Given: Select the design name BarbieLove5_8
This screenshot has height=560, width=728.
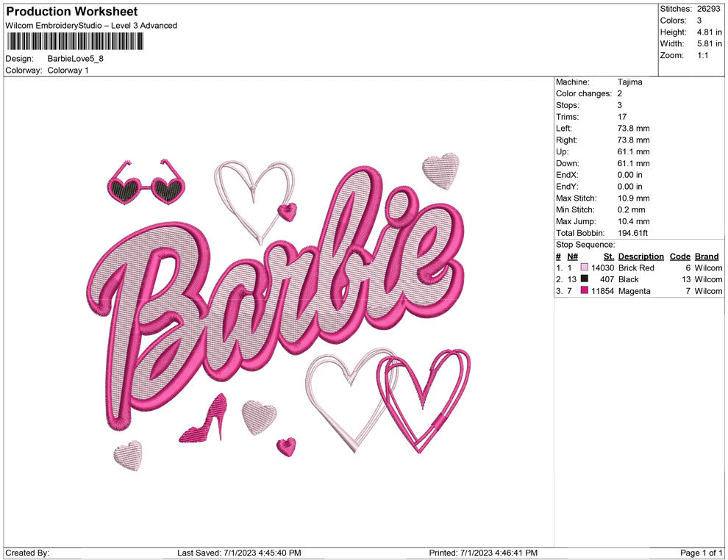Looking at the screenshot, I should click(75, 59).
